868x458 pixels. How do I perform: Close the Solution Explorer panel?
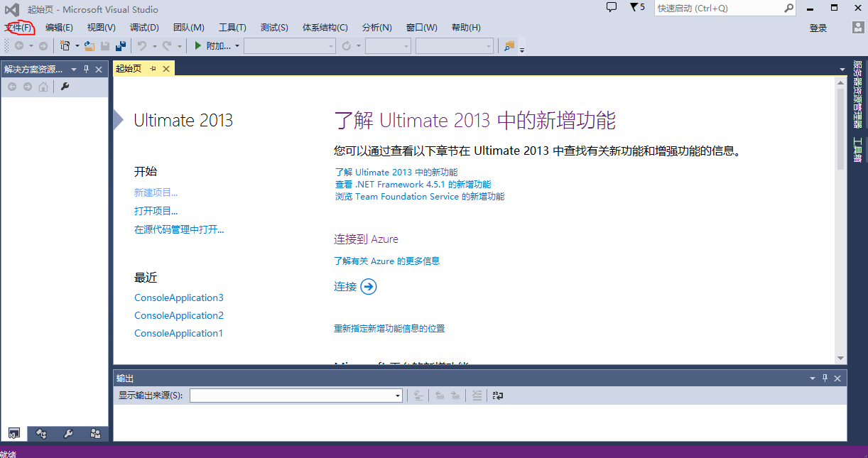pyautogui.click(x=99, y=69)
